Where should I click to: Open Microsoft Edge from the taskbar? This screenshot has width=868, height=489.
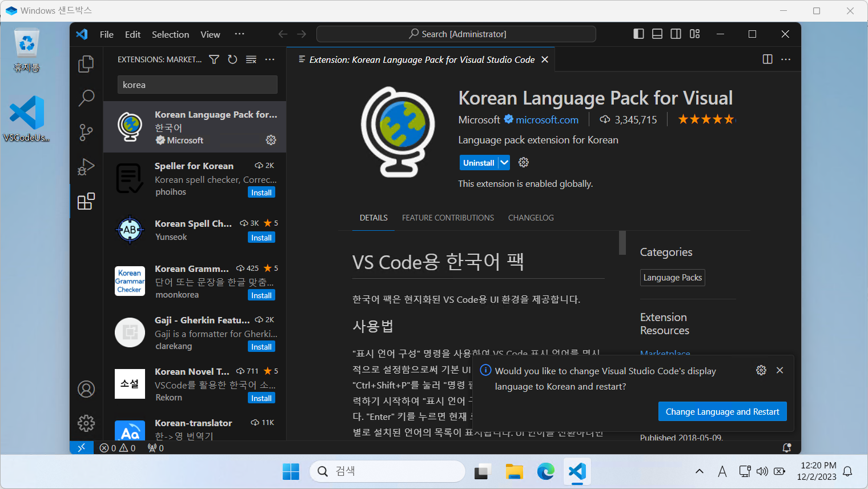(x=546, y=471)
